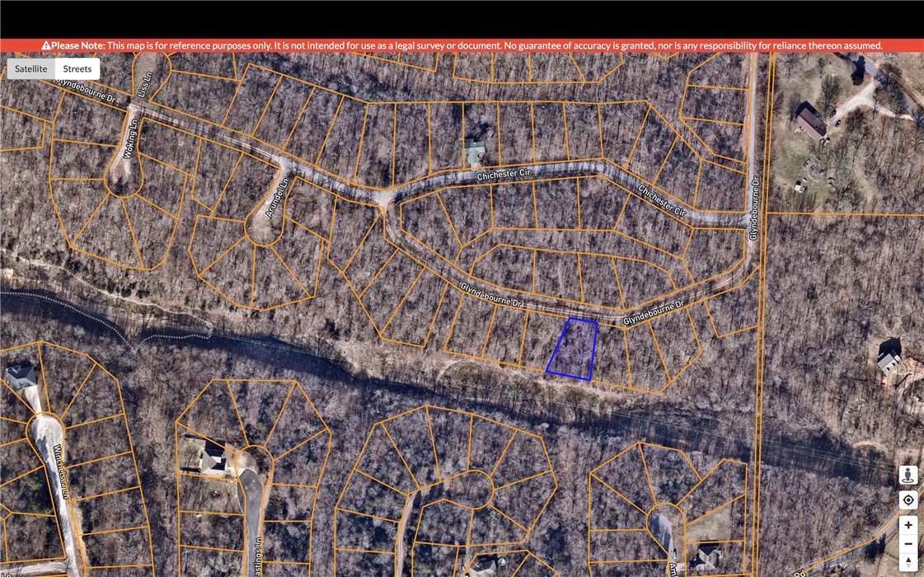The height and width of the screenshot is (577, 924).
Task: Open Street View with the pegman icon
Action: (908, 476)
